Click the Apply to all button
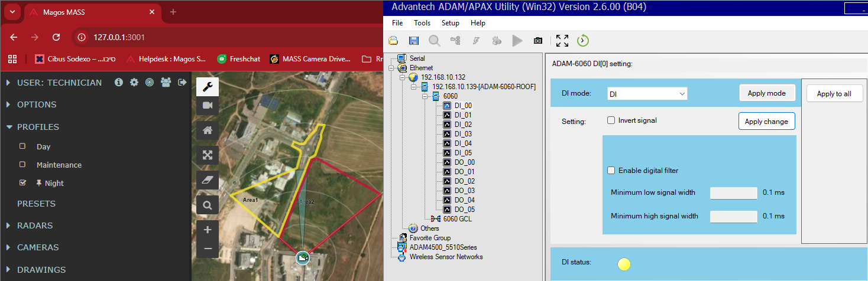This screenshot has width=868, height=281. [834, 93]
